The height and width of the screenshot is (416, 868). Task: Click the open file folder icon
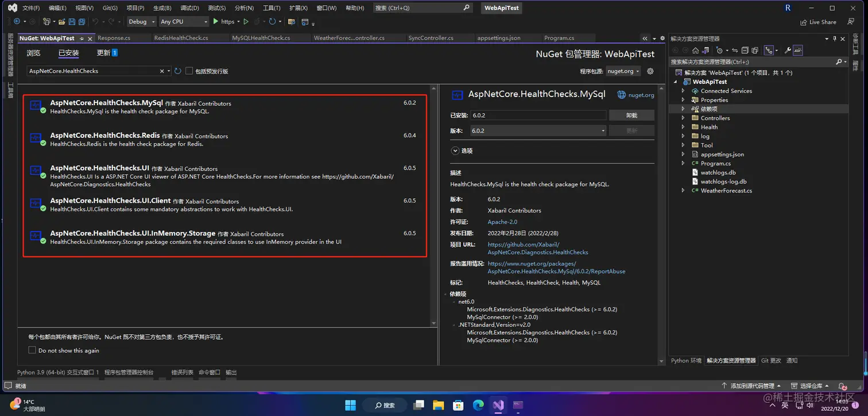pos(61,21)
